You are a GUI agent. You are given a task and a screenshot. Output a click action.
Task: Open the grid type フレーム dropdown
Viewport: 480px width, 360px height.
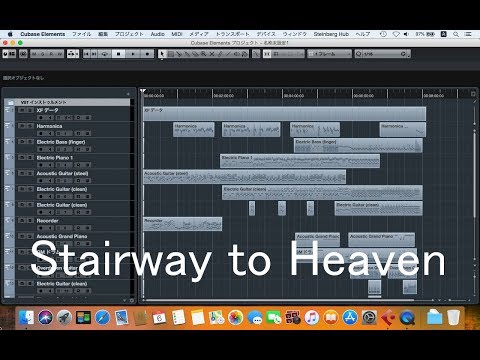[329, 54]
